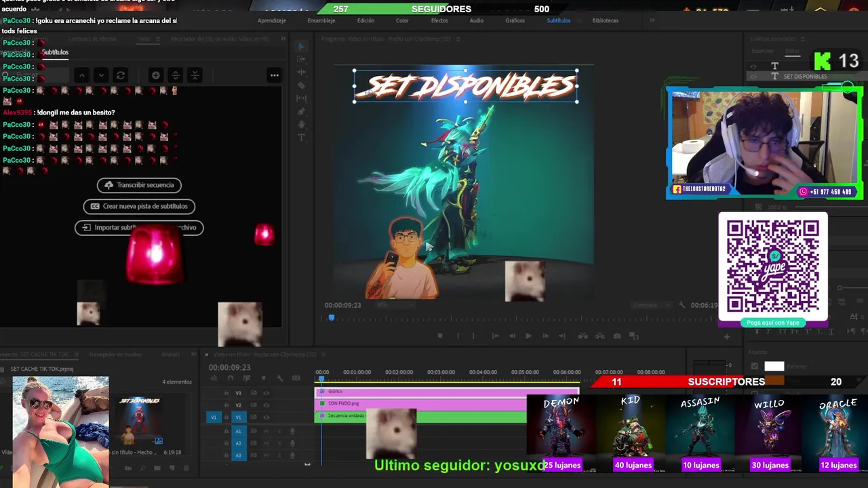Screen dimensions: 868x488
Task: Toggle Linked Selection in the timeline
Action: 247,378
